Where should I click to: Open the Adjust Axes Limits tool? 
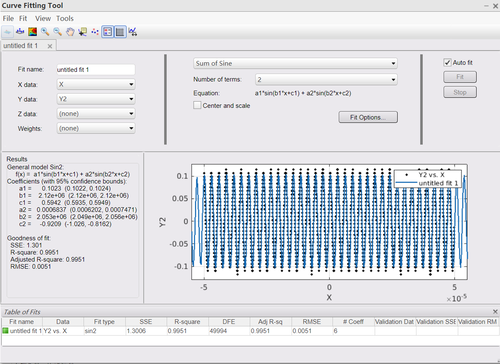[x=133, y=32]
